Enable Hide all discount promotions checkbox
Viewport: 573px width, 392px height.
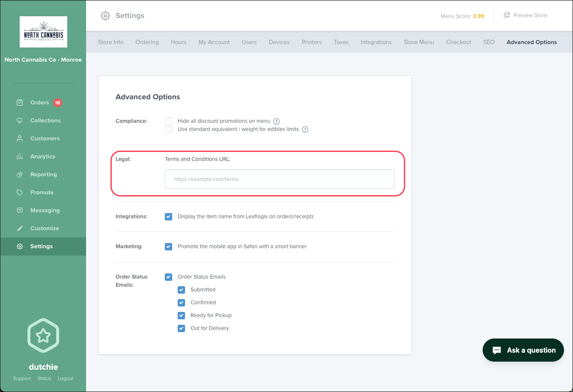click(169, 121)
